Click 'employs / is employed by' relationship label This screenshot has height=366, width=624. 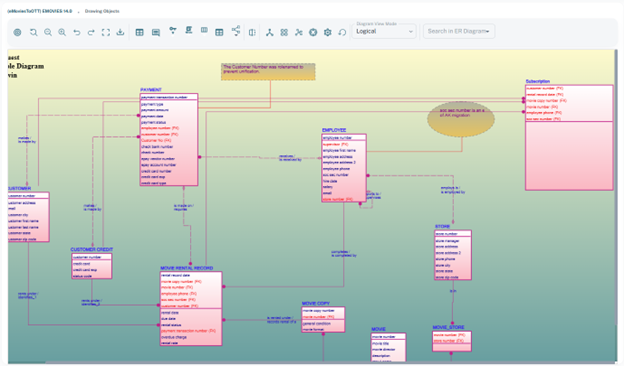452,190
